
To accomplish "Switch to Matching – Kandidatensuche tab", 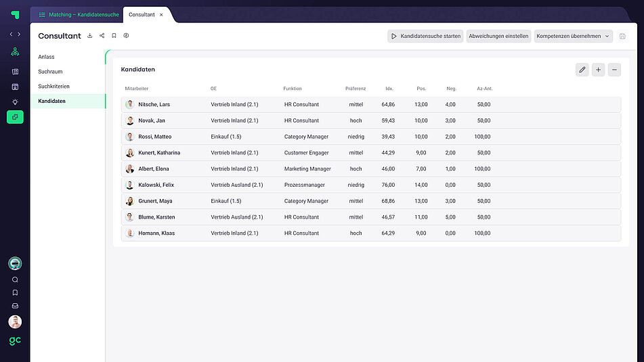I will click(x=79, y=15).
